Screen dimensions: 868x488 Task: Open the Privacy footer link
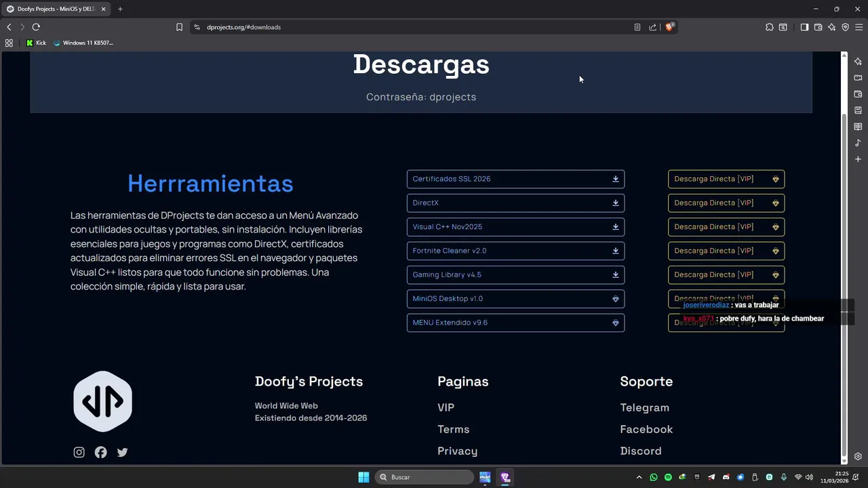pos(457,451)
